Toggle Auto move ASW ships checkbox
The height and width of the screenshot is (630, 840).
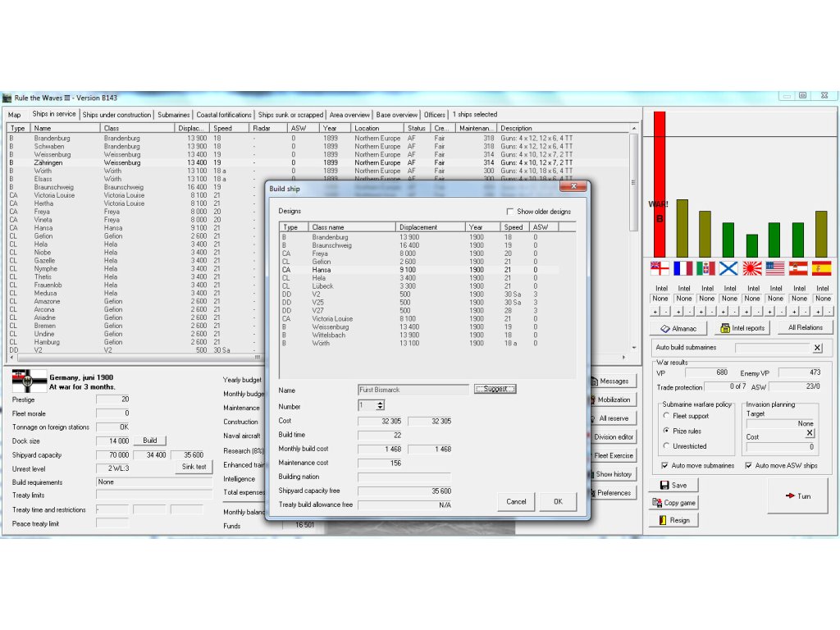click(749, 466)
